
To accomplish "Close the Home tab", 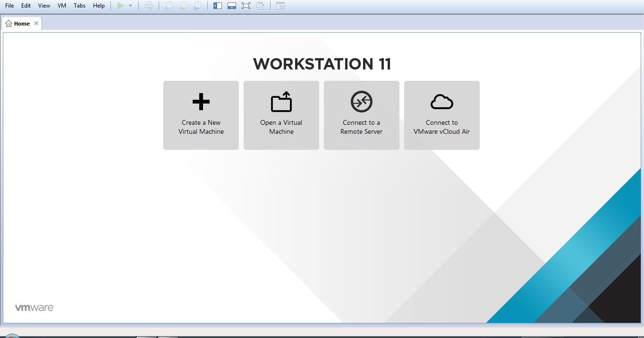I will pos(36,23).
